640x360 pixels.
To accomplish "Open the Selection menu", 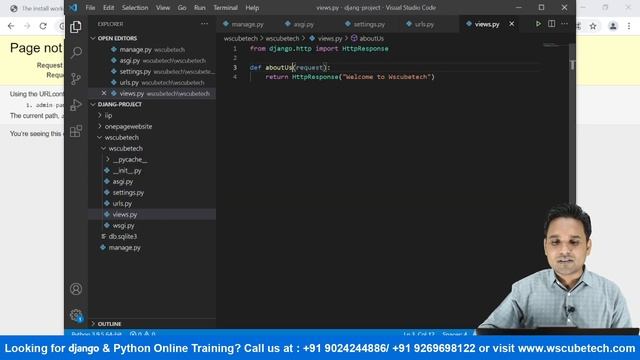I will 135,8.
